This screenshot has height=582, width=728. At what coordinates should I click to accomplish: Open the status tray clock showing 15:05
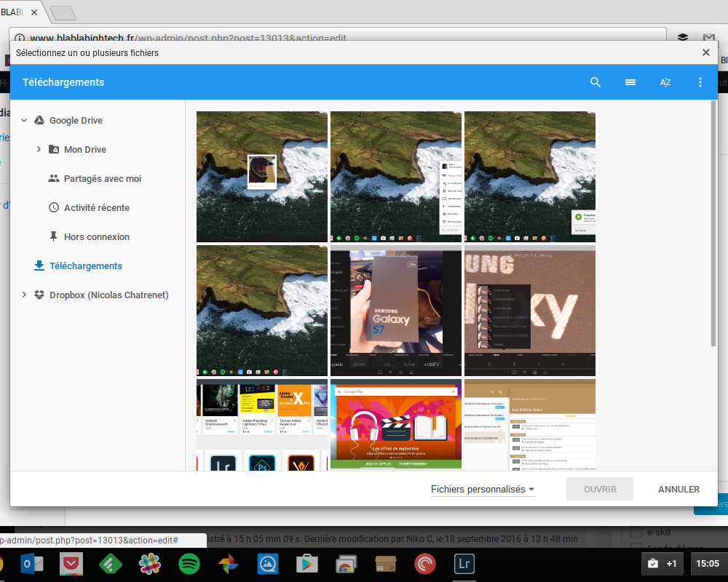708,564
